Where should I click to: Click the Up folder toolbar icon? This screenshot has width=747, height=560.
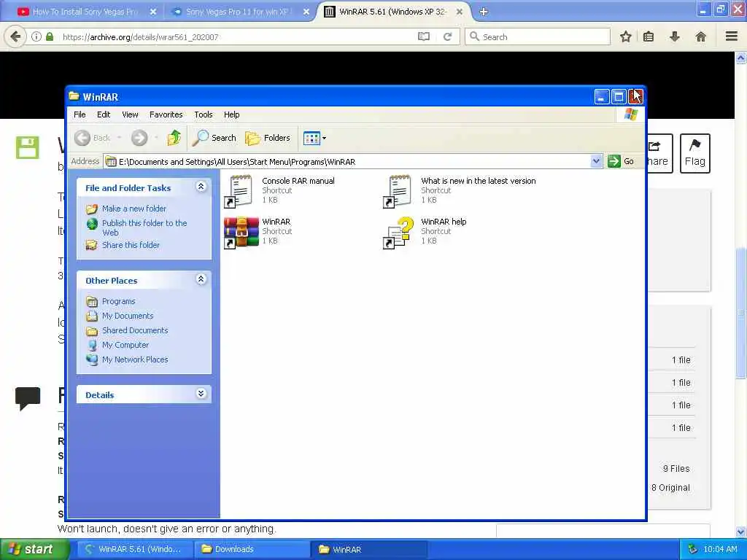click(174, 138)
